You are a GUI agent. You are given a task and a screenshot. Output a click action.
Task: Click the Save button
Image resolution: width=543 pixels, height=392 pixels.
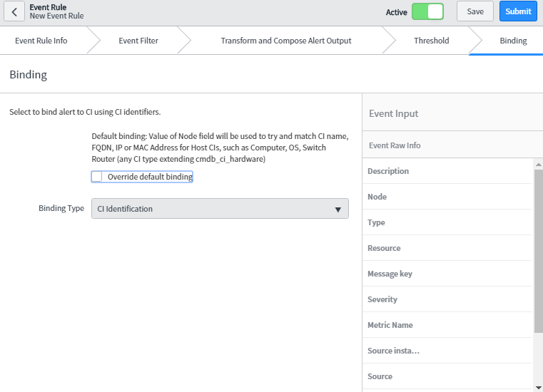click(x=475, y=11)
